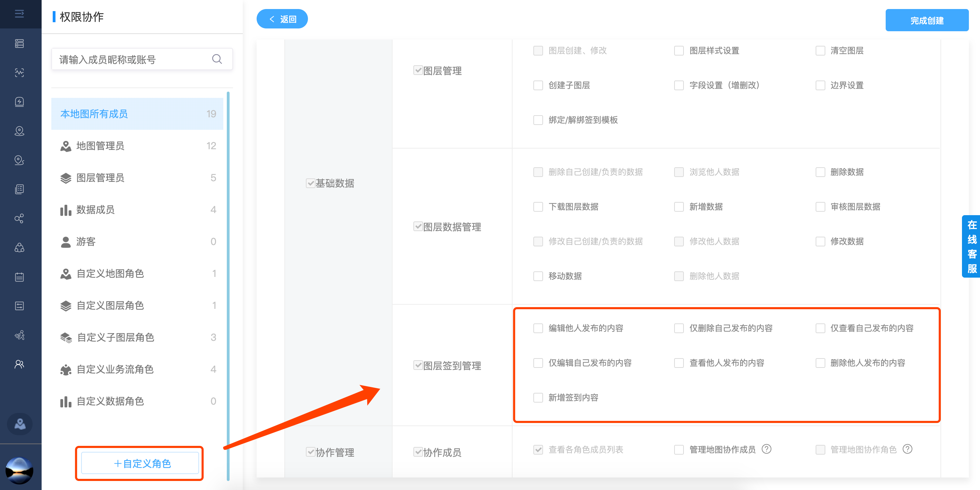Viewport: 980px width, 490px height.
Task: Open the three-circles group sidebar icon
Action: (x=19, y=247)
